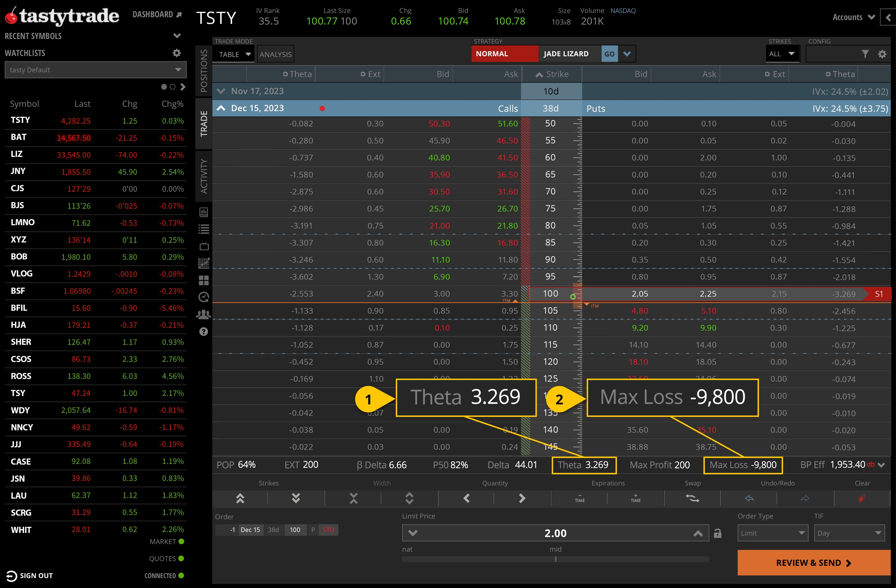Viewport: 896px width, 588px height.
Task: Open the grid view icon
Action: (x=204, y=281)
